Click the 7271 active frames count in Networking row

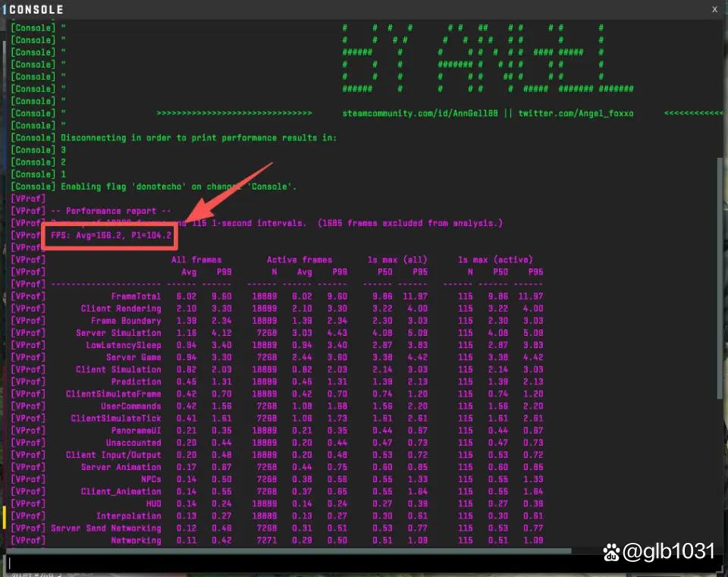click(x=267, y=541)
